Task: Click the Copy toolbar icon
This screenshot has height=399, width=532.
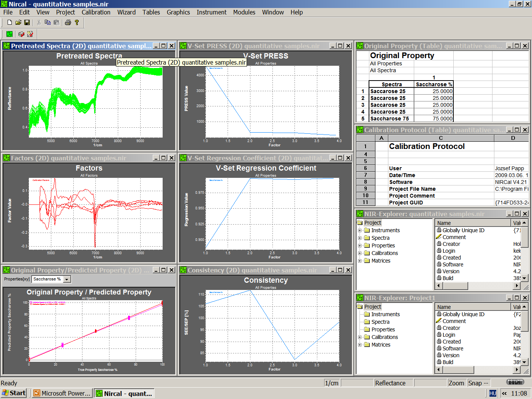Action: point(47,22)
